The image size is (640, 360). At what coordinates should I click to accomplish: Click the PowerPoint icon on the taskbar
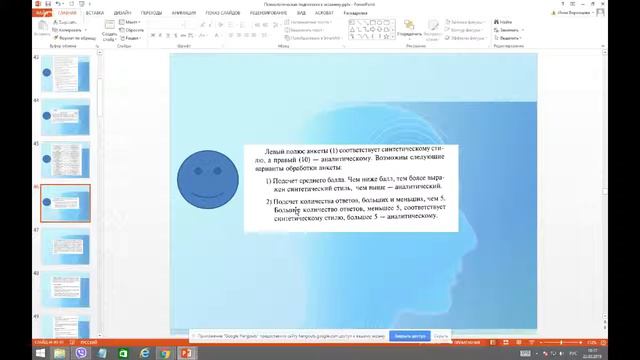click(187, 353)
